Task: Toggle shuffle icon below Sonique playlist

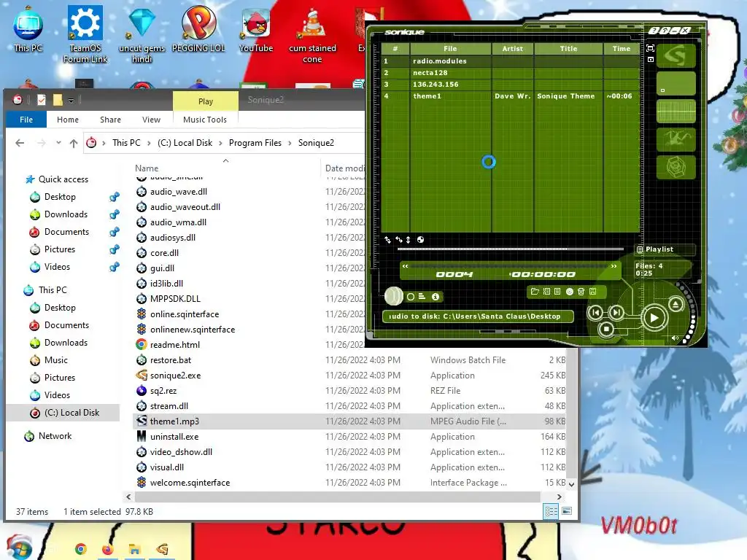Action: 388,239
